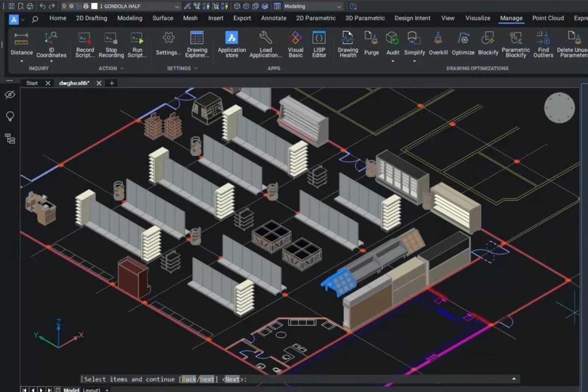This screenshot has width=588, height=392.
Task: Expand command line history arrow
Action: point(514,379)
